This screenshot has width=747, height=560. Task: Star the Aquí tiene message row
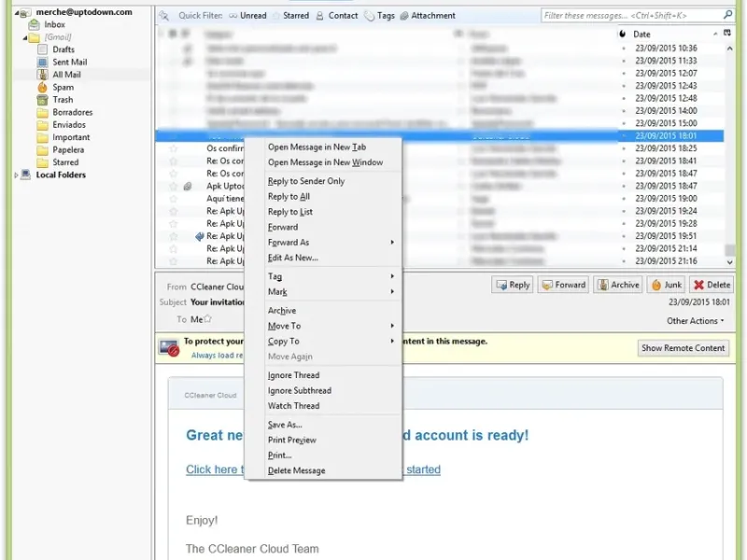click(174, 199)
